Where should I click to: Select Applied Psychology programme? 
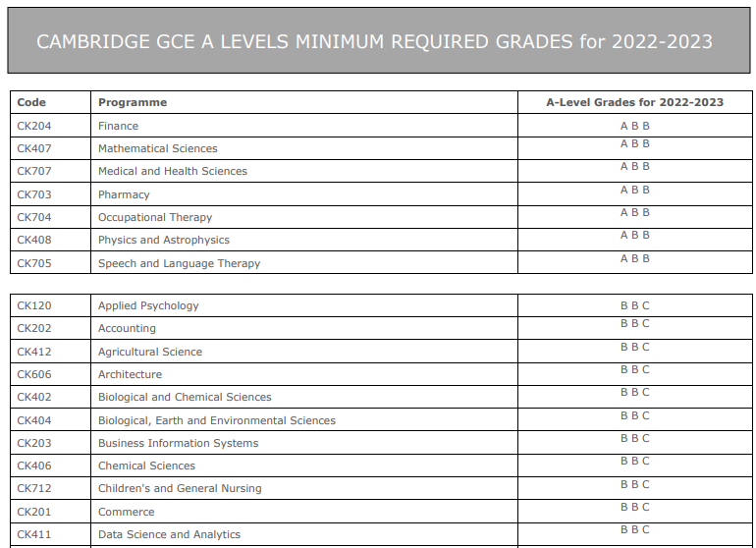(148, 305)
